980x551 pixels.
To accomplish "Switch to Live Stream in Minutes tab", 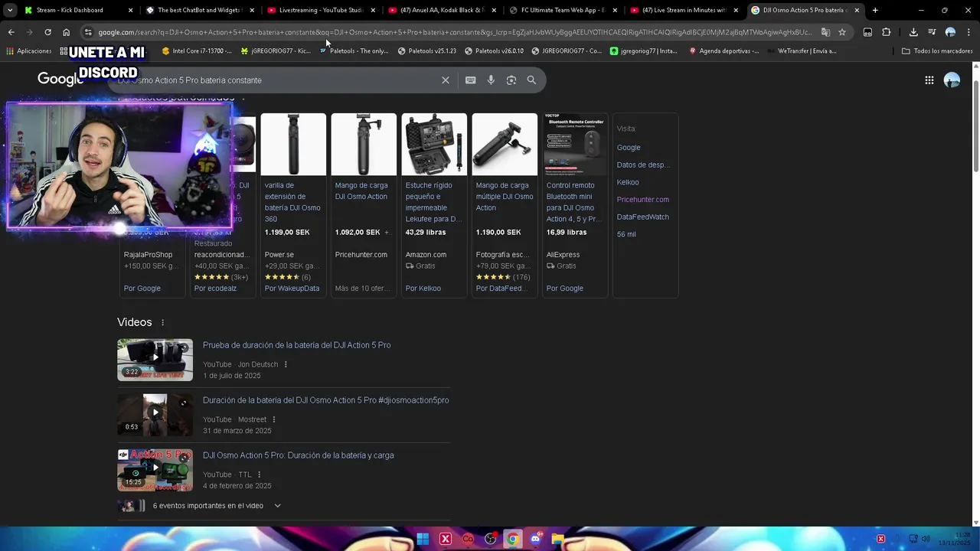I will pos(684,10).
